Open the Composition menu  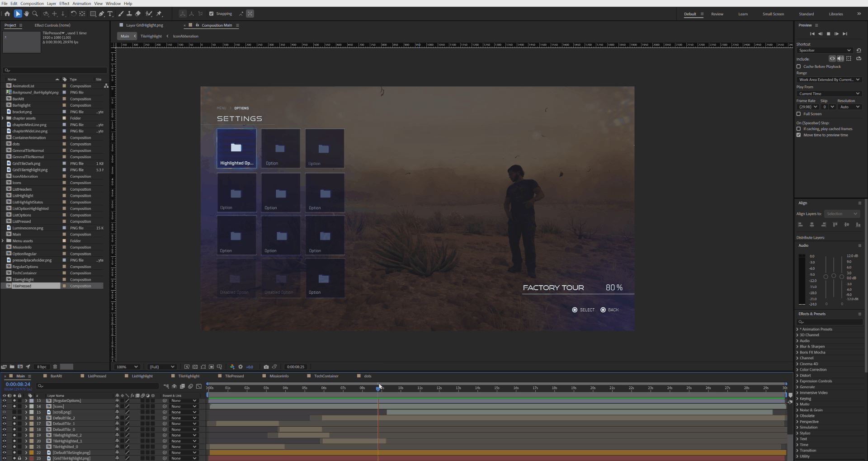(32, 3)
